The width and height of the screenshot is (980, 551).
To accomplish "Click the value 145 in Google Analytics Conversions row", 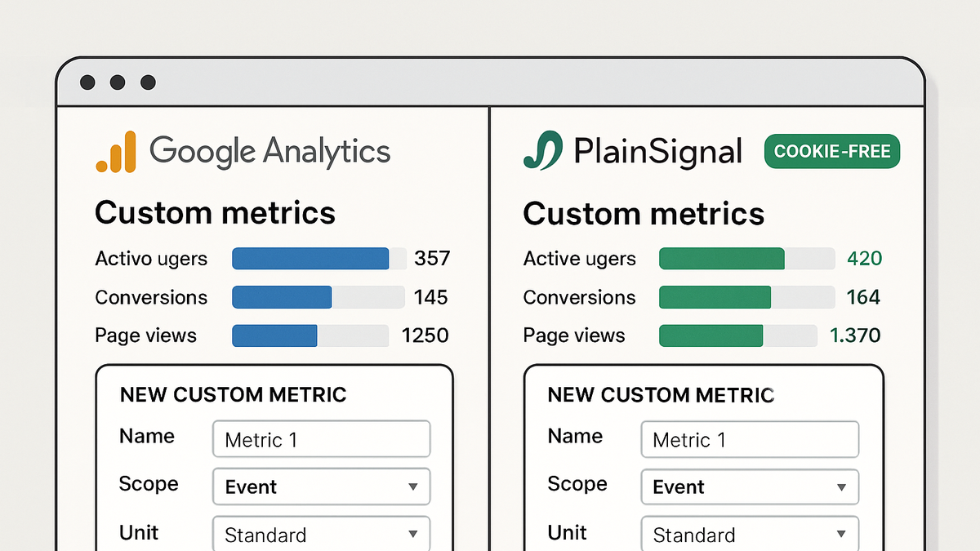I will tap(430, 297).
